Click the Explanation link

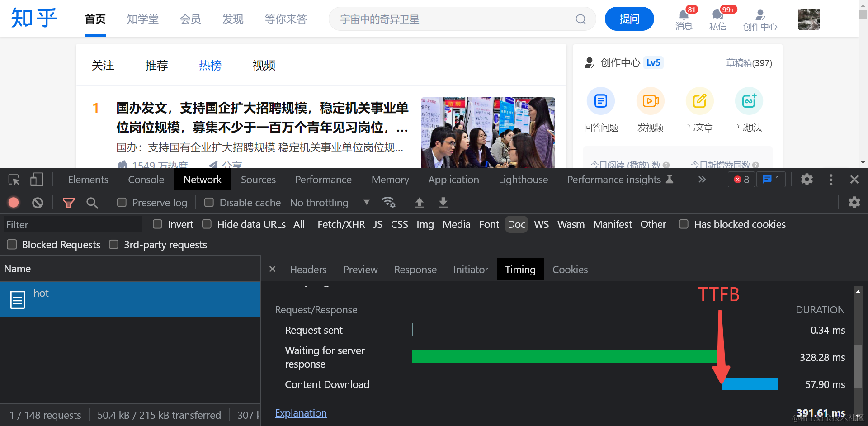tap(301, 413)
